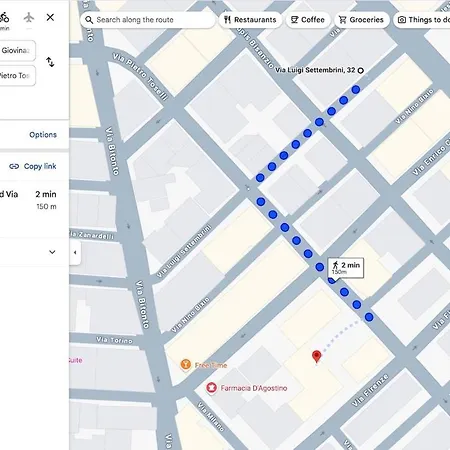450x450 pixels.
Task: Click the red destination pin marker
Action: (316, 356)
